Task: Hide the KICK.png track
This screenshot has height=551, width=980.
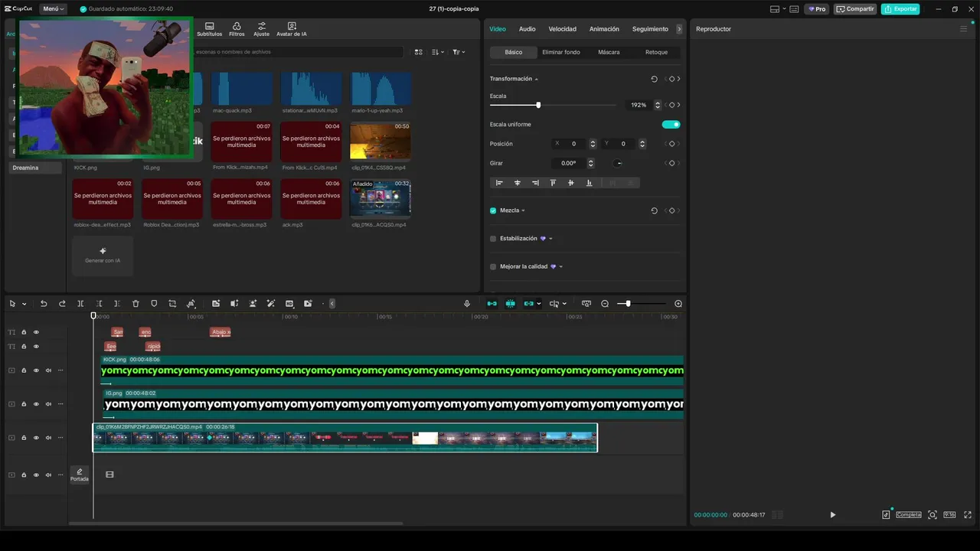Action: pos(36,370)
